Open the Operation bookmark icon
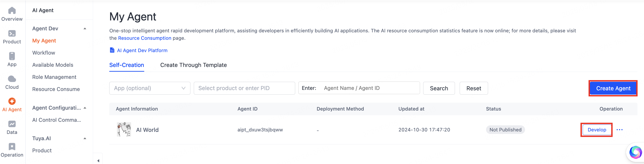Image resolution: width=644 pixels, height=164 pixels. point(12,146)
